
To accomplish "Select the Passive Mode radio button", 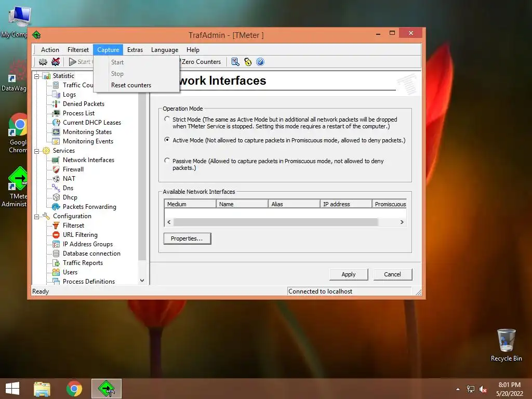I will pos(167,161).
